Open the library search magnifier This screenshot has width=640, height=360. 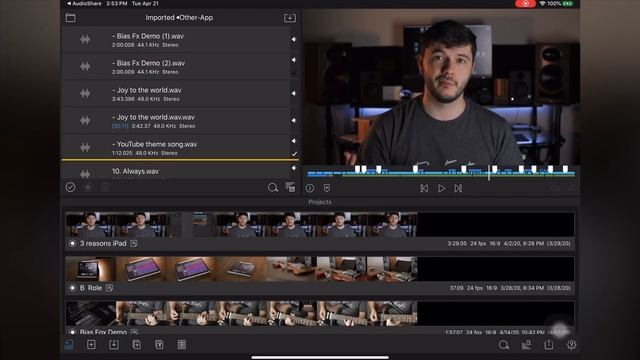tap(273, 187)
